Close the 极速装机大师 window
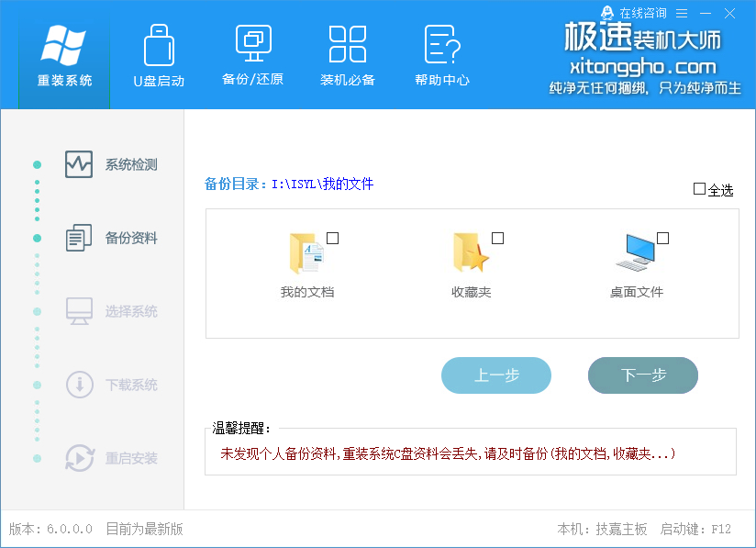 (x=730, y=14)
